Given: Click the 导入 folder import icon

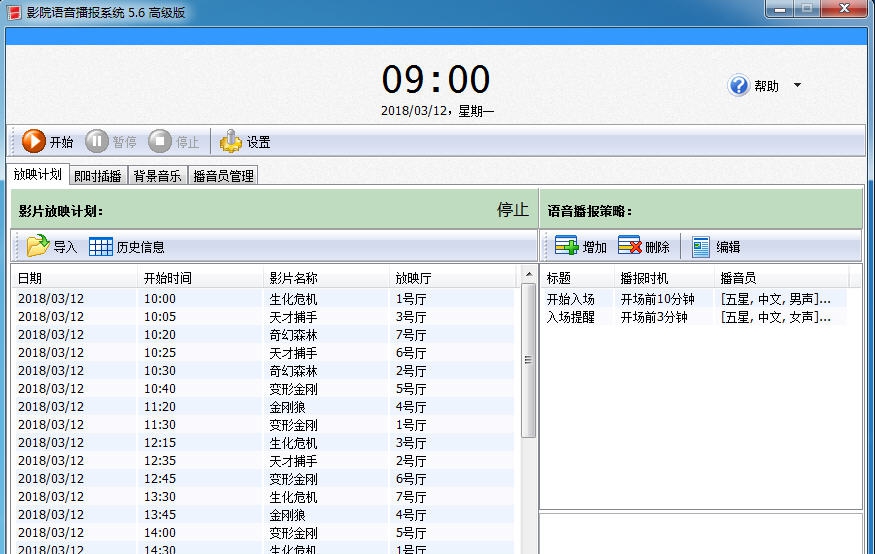Looking at the screenshot, I should tap(38, 246).
